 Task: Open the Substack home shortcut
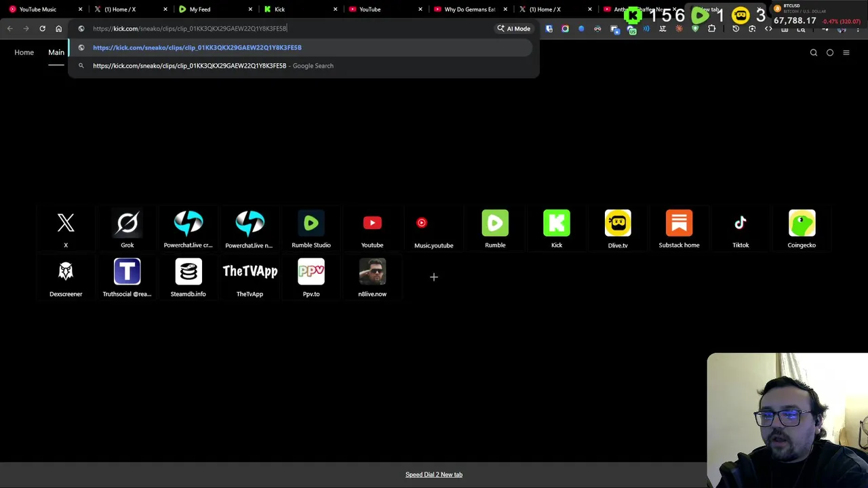tap(679, 229)
